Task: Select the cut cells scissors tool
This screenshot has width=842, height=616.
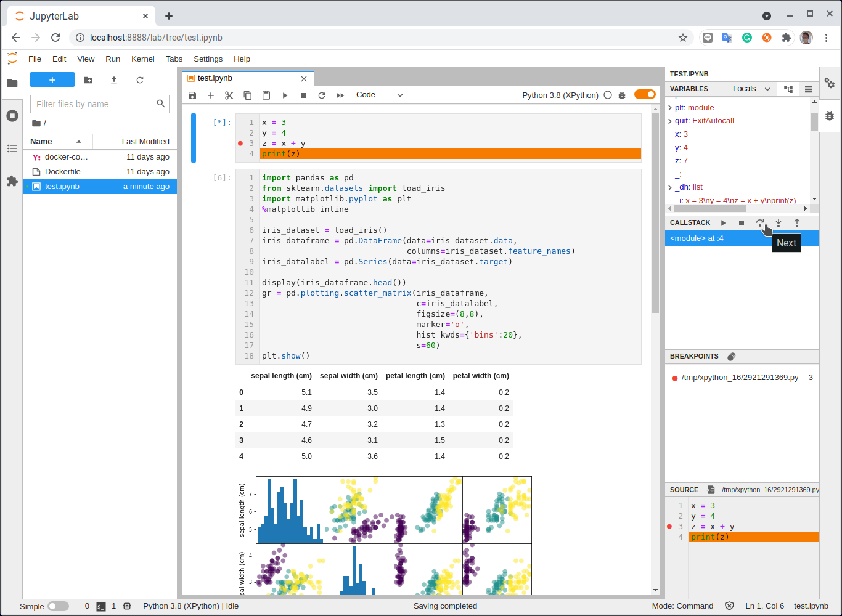Action: [x=229, y=95]
